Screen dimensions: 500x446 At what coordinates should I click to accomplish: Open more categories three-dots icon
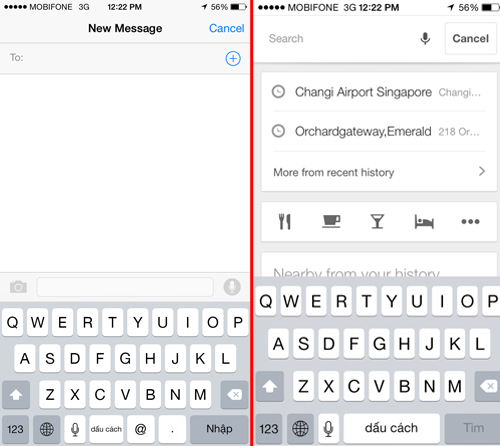[470, 221]
